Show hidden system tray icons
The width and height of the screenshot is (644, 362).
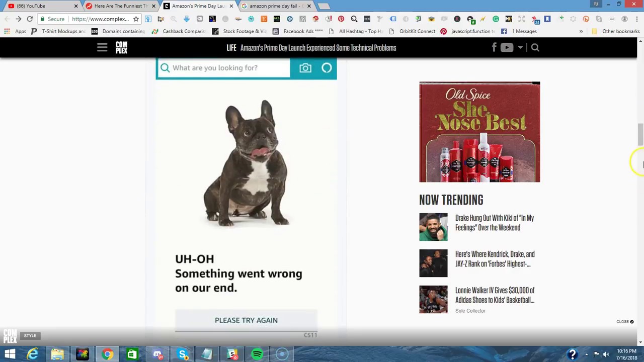[586, 354]
